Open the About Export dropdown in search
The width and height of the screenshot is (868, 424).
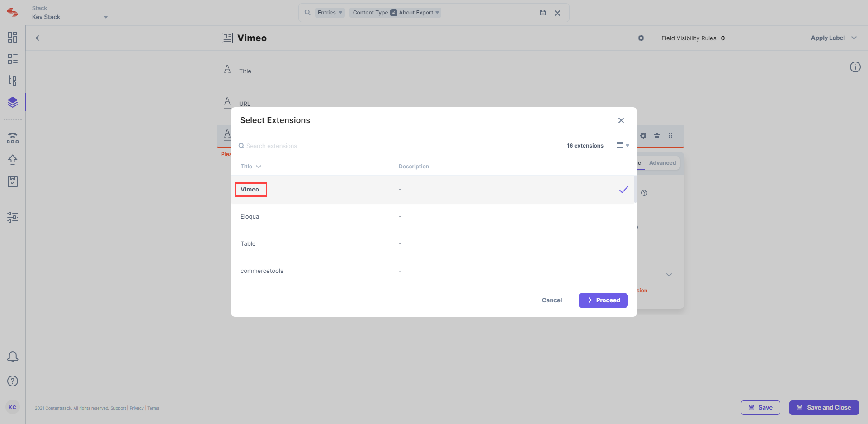coord(419,13)
